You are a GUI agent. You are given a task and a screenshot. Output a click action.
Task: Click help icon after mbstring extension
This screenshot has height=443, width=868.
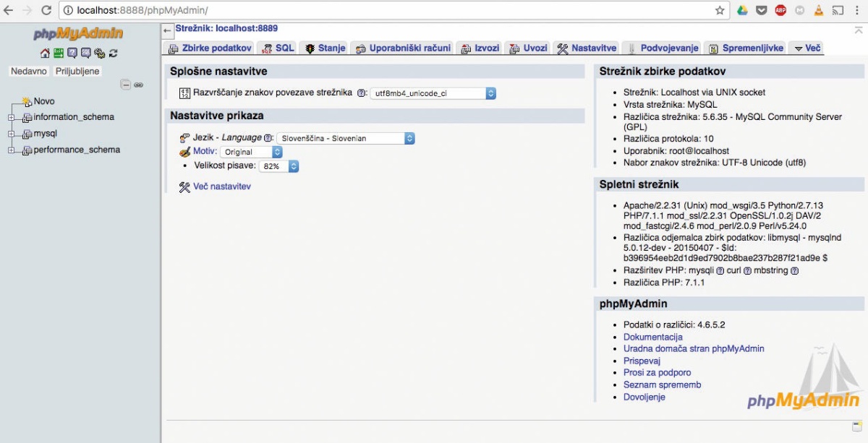tap(794, 271)
